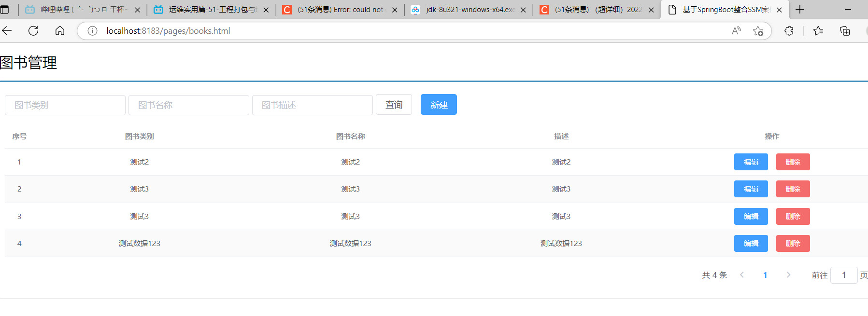Click the 序号 column header
The width and height of the screenshot is (868, 316).
(x=19, y=137)
